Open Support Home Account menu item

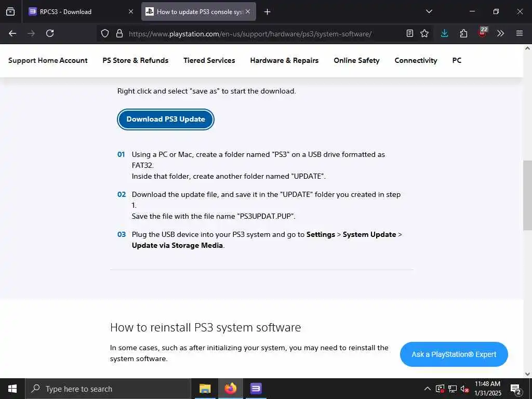[x=48, y=60]
